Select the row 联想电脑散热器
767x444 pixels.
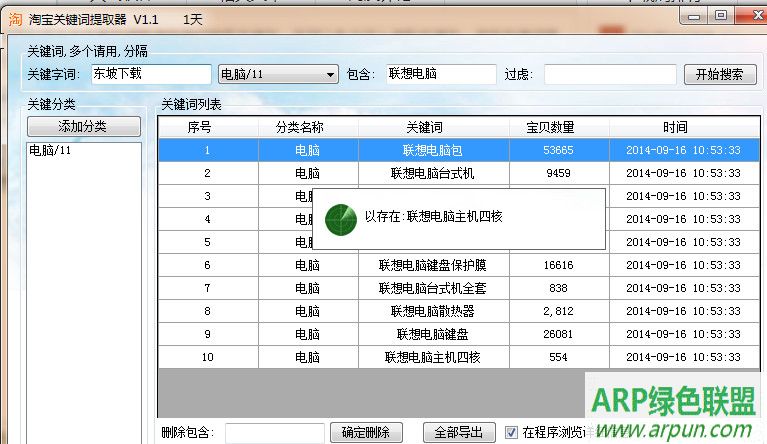point(459,311)
